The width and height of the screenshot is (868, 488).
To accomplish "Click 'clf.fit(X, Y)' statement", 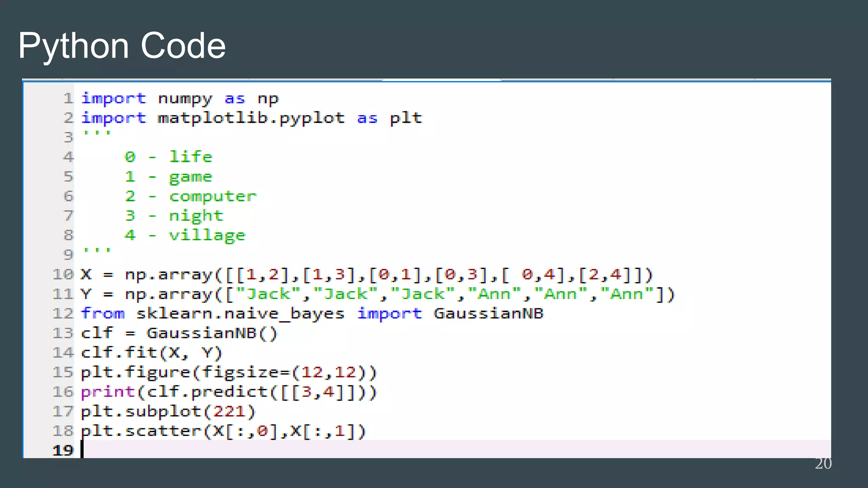I will (x=151, y=353).
